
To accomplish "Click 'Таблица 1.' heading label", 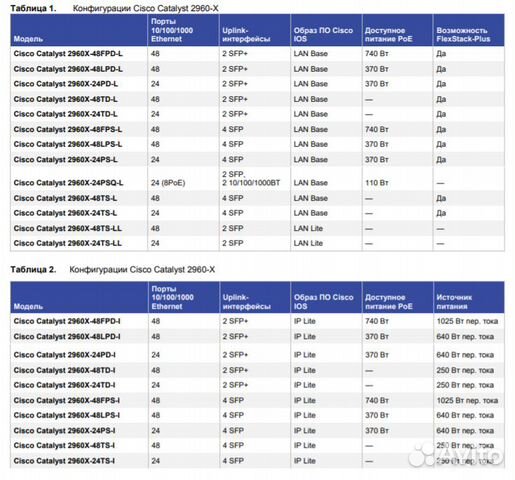I will [x=33, y=8].
